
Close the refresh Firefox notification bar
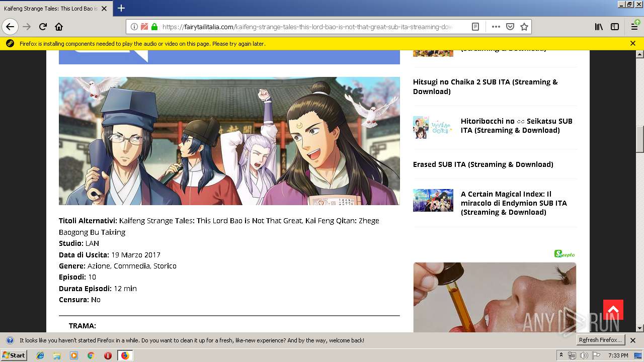(x=633, y=340)
